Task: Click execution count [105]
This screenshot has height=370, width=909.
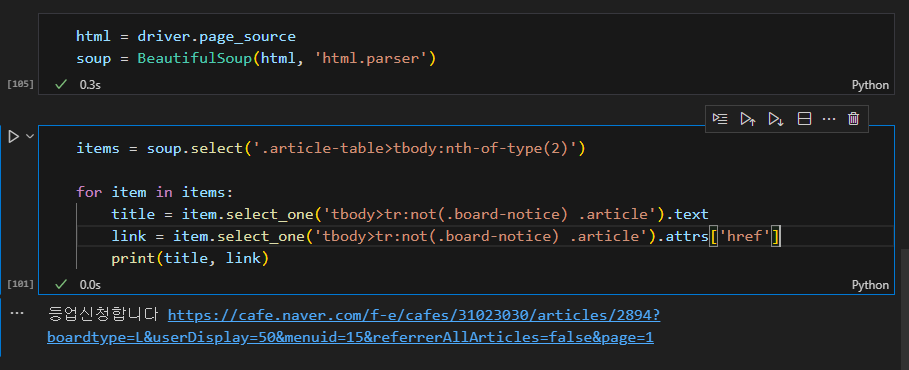Action: point(20,85)
